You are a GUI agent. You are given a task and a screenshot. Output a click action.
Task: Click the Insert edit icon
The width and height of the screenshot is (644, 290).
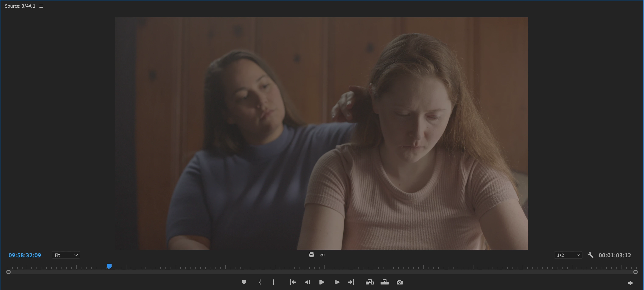coord(370,282)
